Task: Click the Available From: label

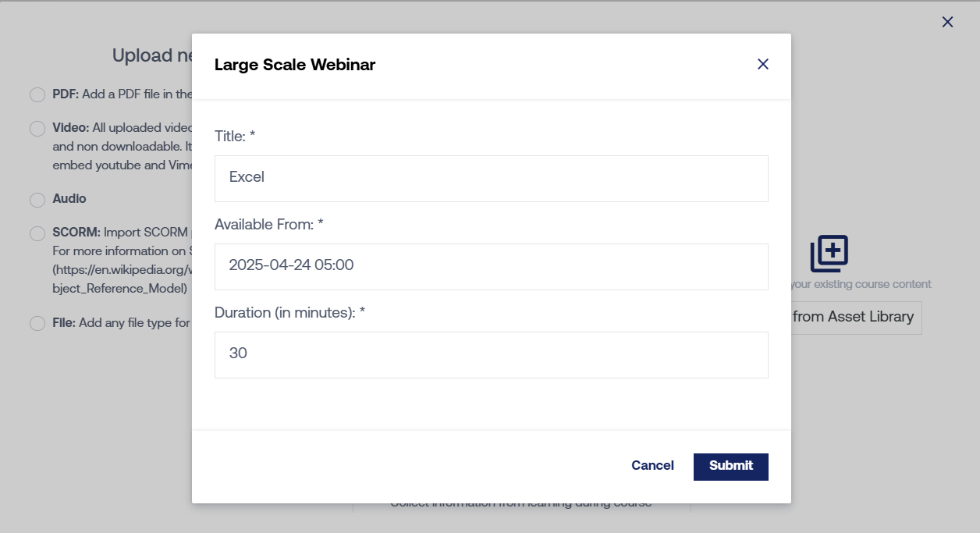Action: pos(268,225)
